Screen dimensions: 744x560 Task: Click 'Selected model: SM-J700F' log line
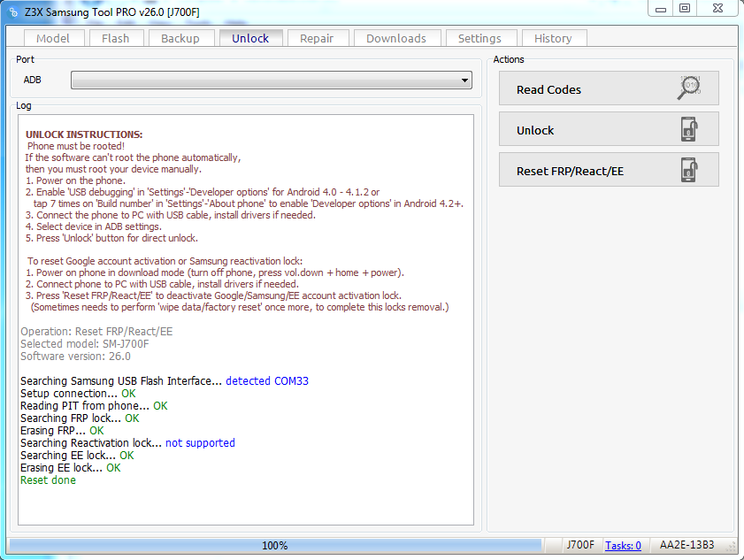point(84,344)
